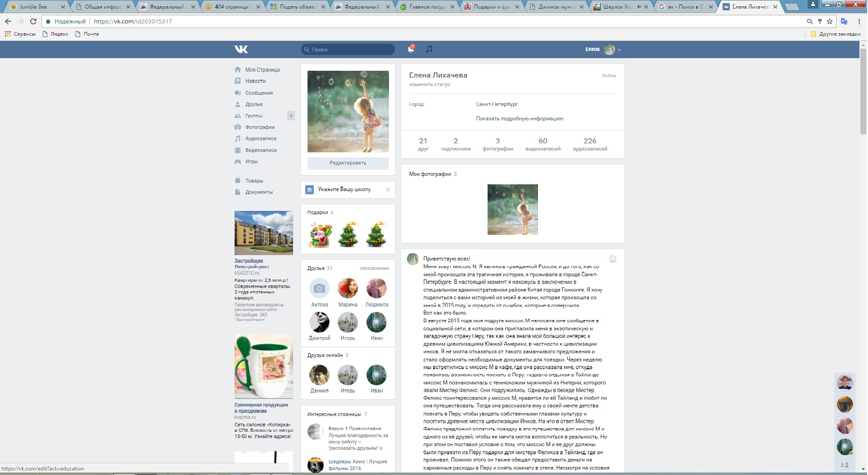
Task: Reload the page with refresh icon
Action: (33, 21)
